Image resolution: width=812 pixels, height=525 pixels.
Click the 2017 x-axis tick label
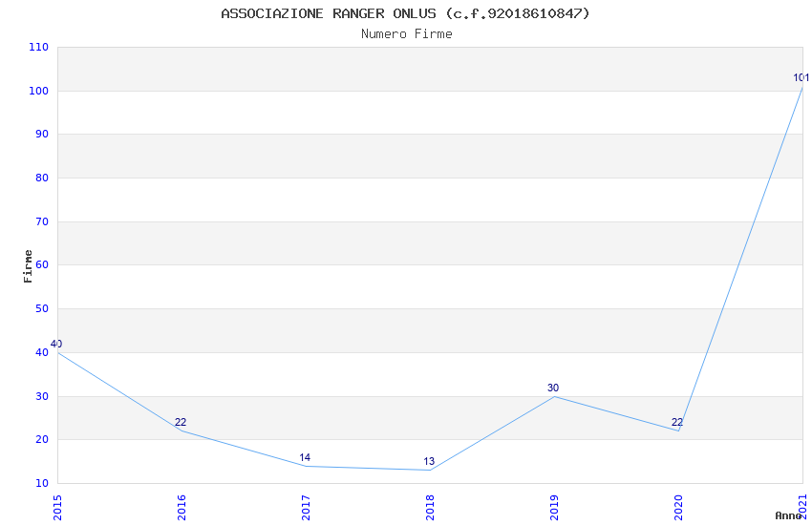(x=306, y=508)
